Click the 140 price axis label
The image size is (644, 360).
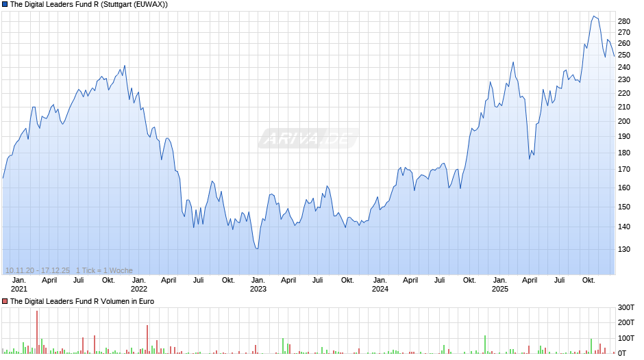point(624,227)
